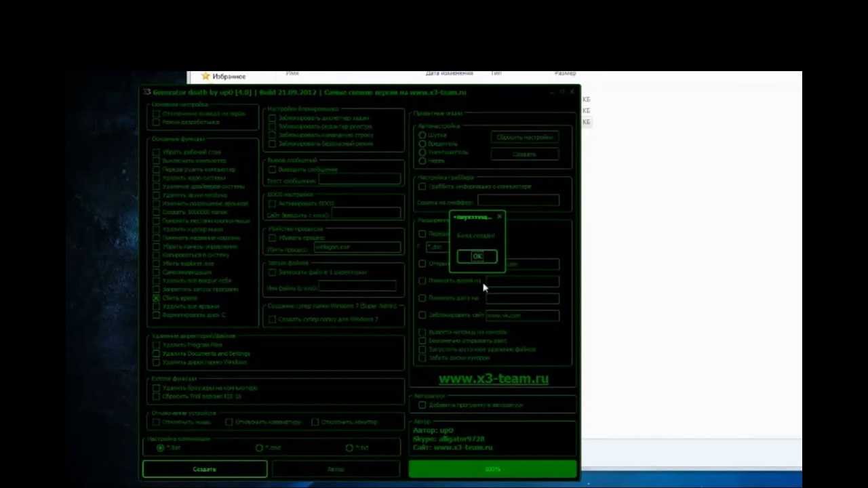This screenshot has height=488, width=868.
Task: Click the Автор button at the bottom
Action: coord(336,469)
